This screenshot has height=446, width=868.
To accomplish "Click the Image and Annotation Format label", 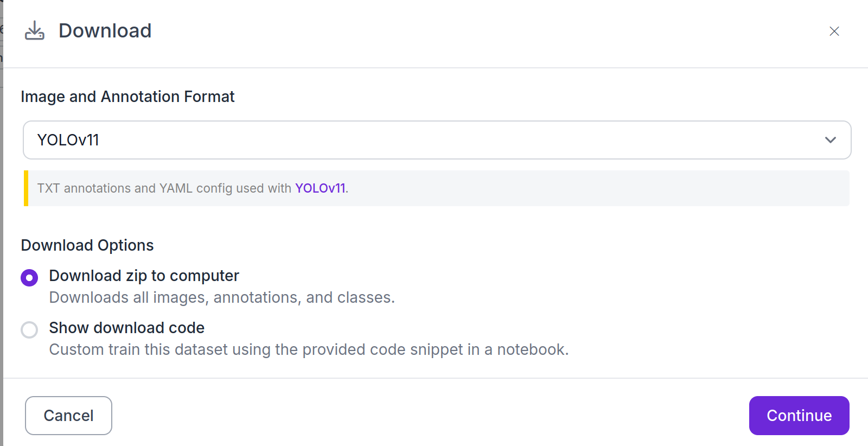I will tap(127, 97).
